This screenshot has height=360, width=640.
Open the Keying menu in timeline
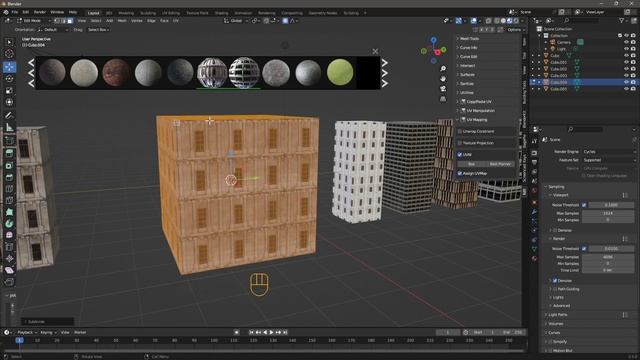pyautogui.click(x=48, y=333)
